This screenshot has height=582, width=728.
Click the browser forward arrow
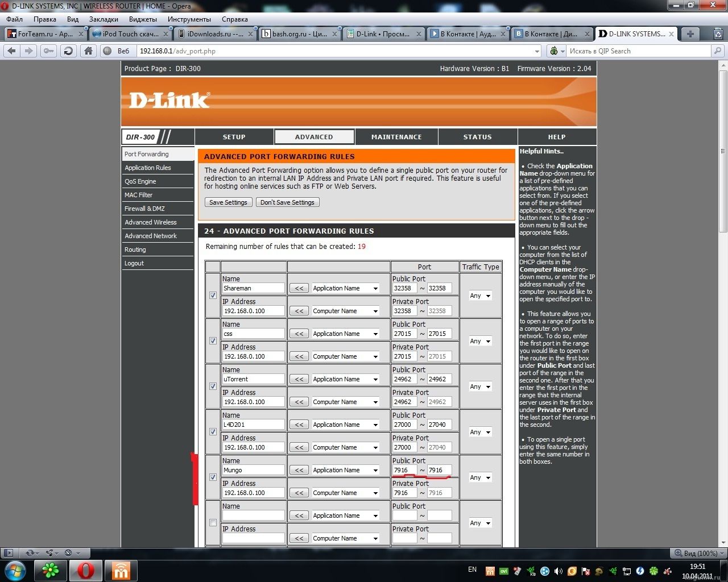point(29,51)
